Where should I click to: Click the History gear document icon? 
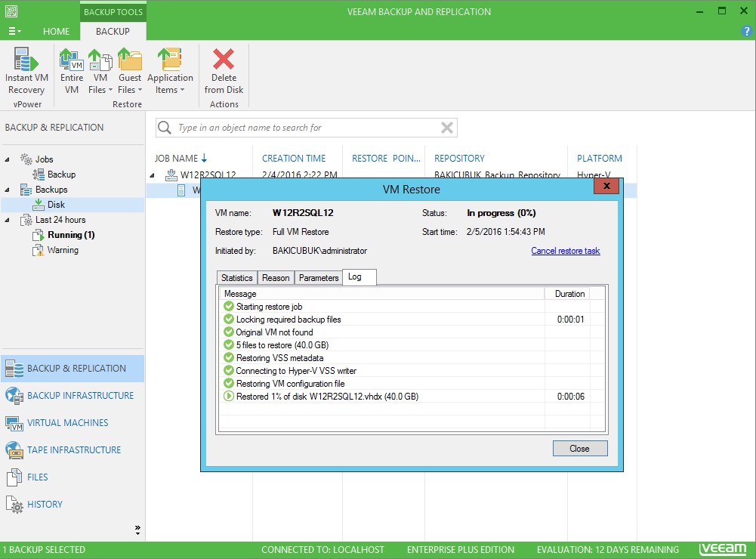[x=14, y=505]
